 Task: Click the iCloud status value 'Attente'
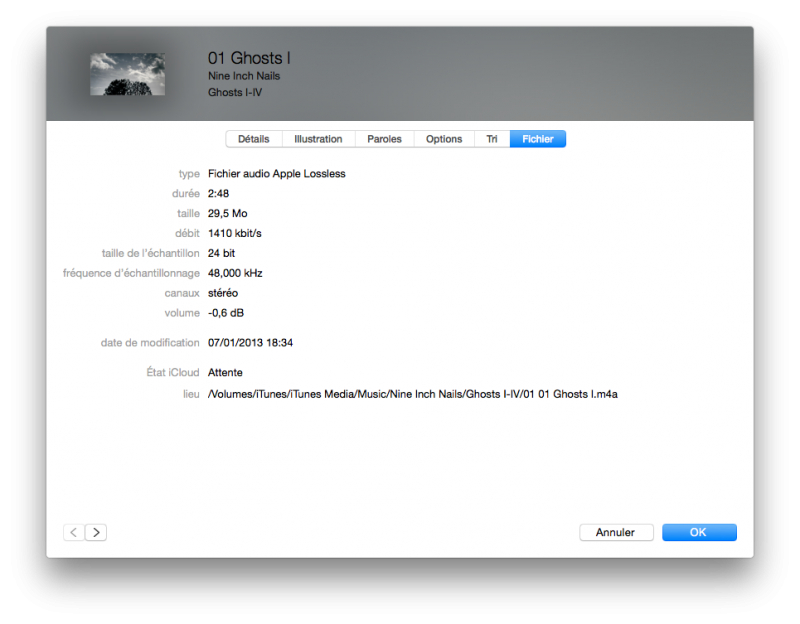click(x=225, y=372)
